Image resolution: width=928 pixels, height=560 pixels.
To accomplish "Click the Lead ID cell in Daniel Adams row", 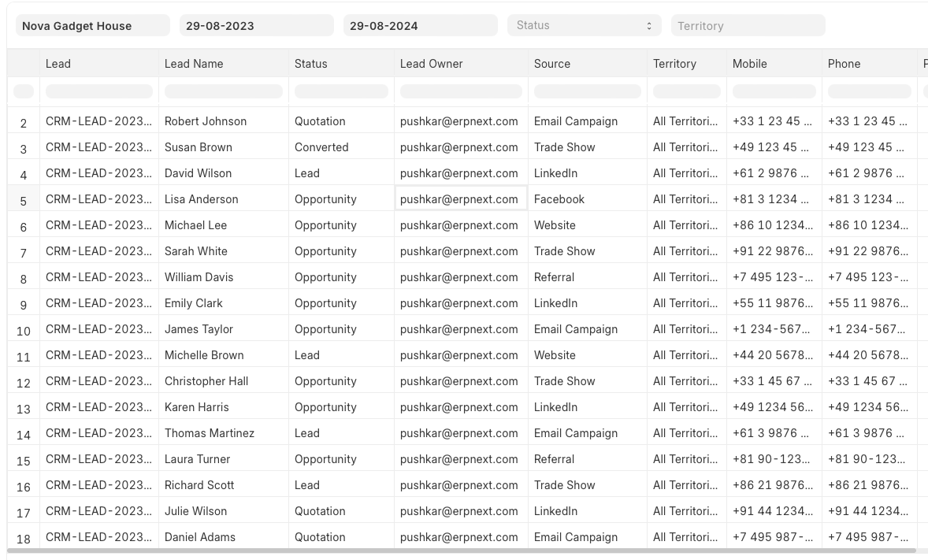I will point(98,537).
